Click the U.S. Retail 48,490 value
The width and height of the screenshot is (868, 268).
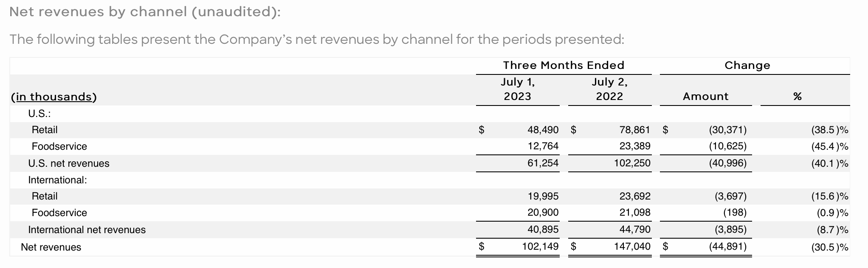(x=543, y=130)
